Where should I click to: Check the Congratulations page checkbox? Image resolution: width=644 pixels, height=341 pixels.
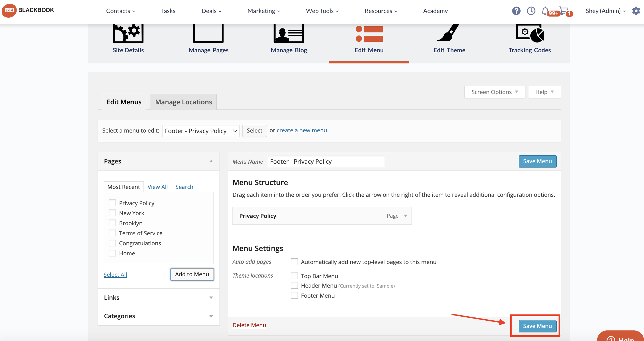[112, 243]
